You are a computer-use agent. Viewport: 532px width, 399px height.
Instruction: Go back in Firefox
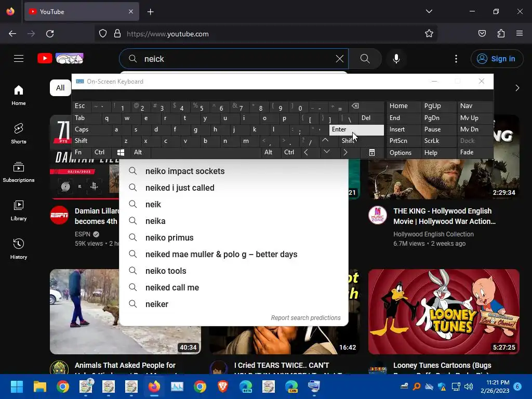tap(12, 34)
